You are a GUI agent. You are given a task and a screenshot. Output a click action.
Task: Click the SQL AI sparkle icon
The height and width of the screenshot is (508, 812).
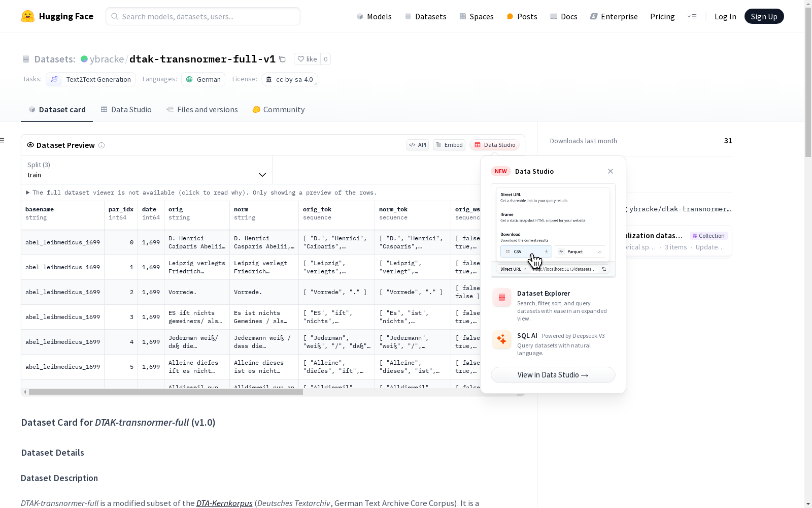click(502, 339)
